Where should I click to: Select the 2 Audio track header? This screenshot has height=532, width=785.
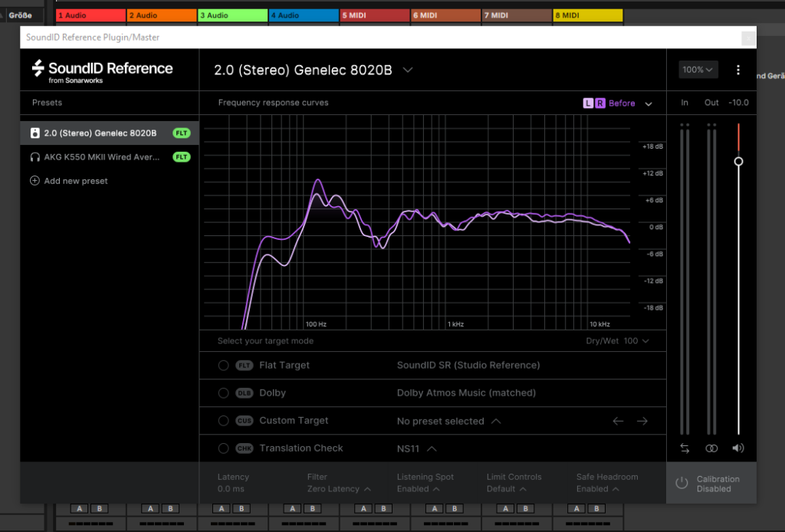[162, 15]
